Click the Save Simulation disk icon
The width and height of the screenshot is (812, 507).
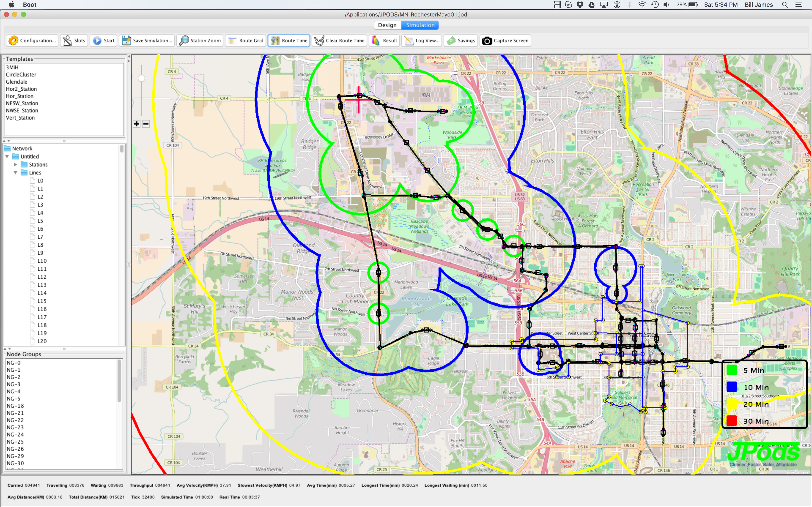[x=126, y=41]
